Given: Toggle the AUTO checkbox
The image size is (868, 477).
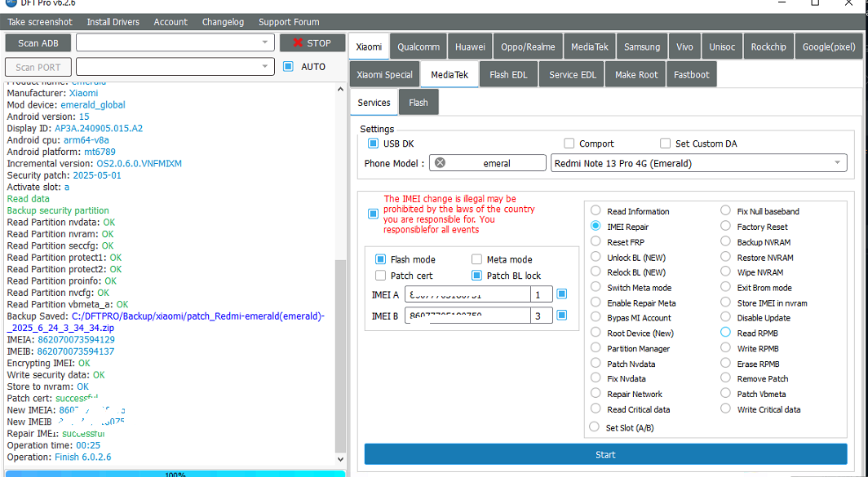Looking at the screenshot, I should tap(288, 66).
